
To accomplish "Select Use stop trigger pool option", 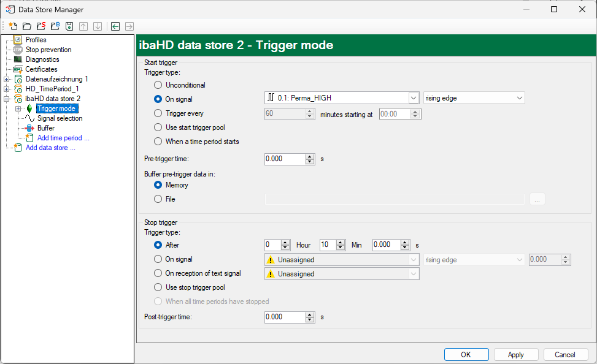I will (x=158, y=287).
